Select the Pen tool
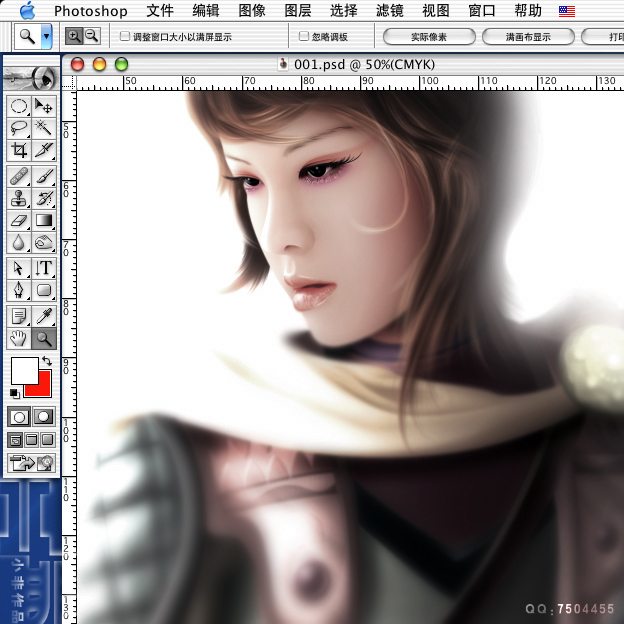Screen dimensions: 624x624 coord(19,290)
